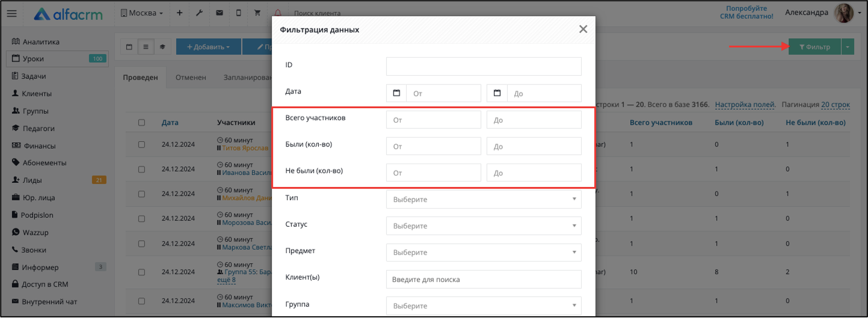The width and height of the screenshot is (868, 318).
Task: Open Звонки in sidebar
Action: pyautogui.click(x=29, y=250)
